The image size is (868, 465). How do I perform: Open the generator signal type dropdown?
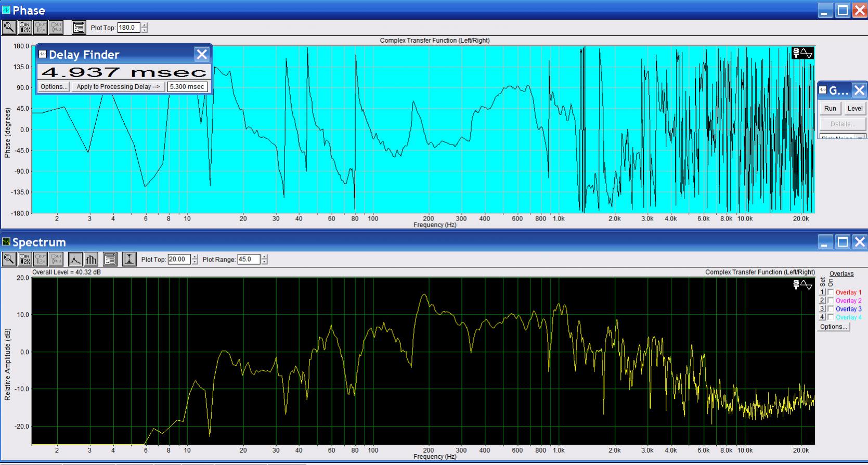click(x=860, y=137)
